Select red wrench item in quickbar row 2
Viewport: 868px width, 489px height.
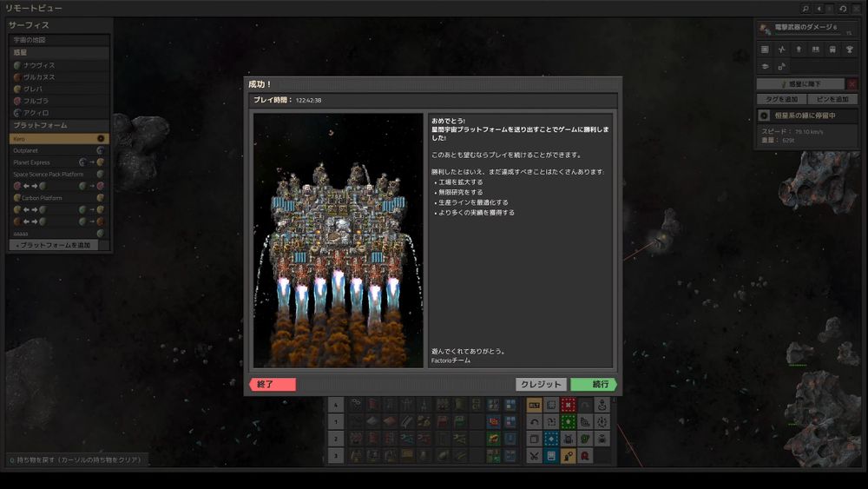tap(424, 439)
